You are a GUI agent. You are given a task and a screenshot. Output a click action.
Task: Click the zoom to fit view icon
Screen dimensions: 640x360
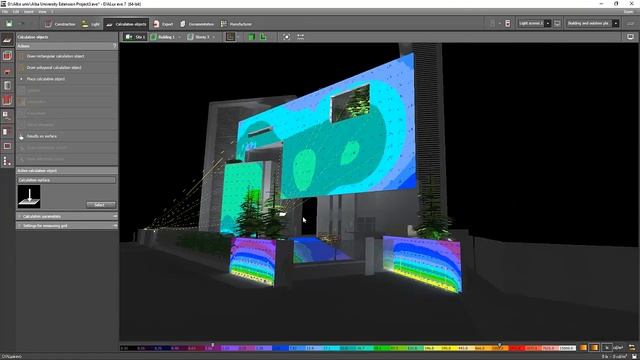[x=287, y=37]
